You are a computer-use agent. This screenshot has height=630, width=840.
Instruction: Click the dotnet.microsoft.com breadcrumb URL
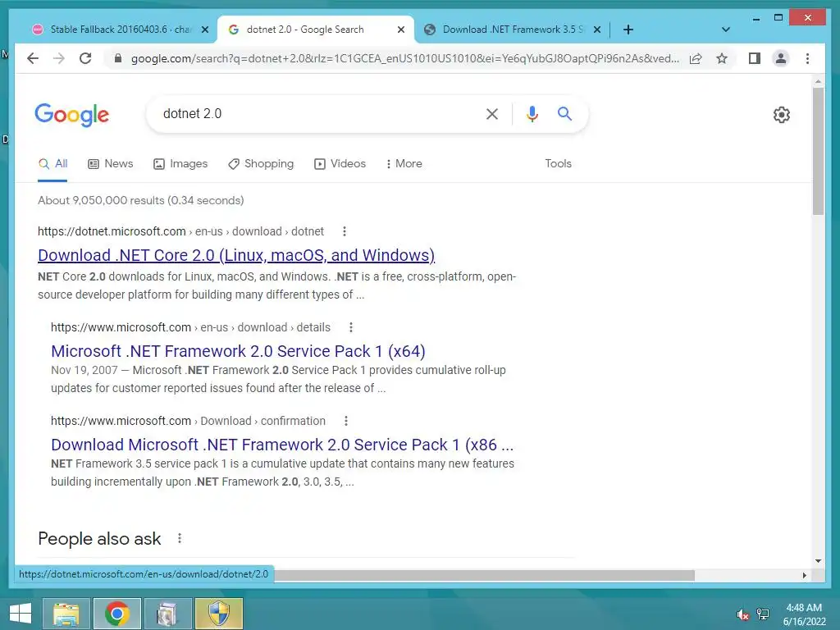tap(180, 231)
